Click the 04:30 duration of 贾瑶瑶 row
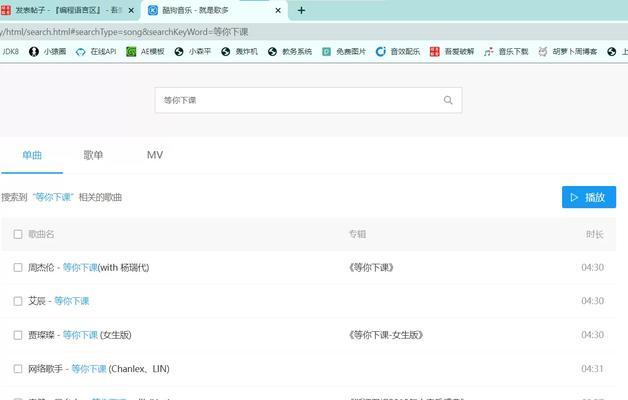The image size is (628, 400). click(x=592, y=335)
